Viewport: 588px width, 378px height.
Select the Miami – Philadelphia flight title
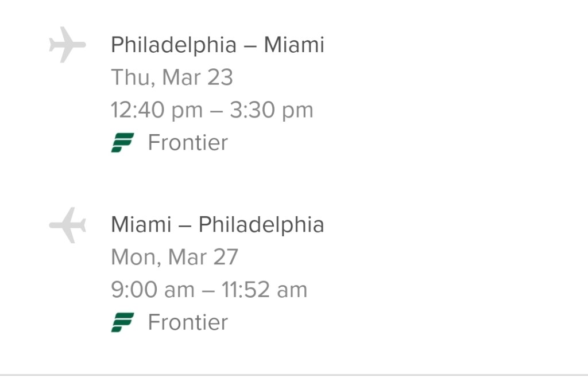point(217,224)
